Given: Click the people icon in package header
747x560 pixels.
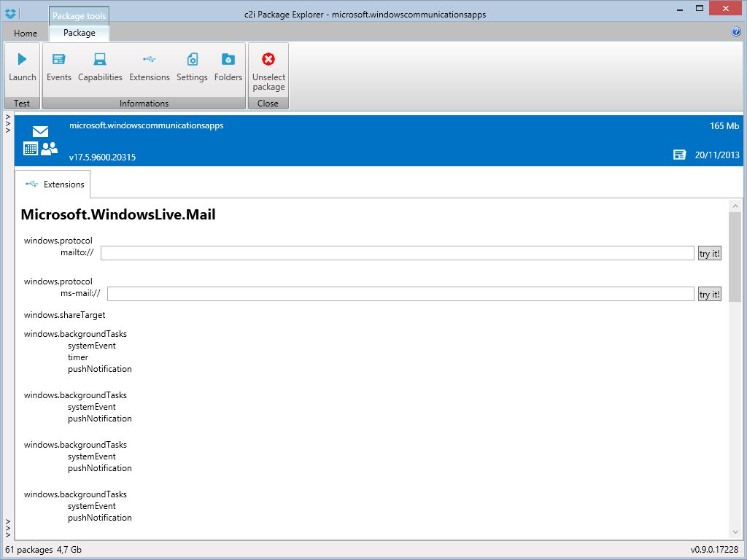Looking at the screenshot, I should coord(49,149).
